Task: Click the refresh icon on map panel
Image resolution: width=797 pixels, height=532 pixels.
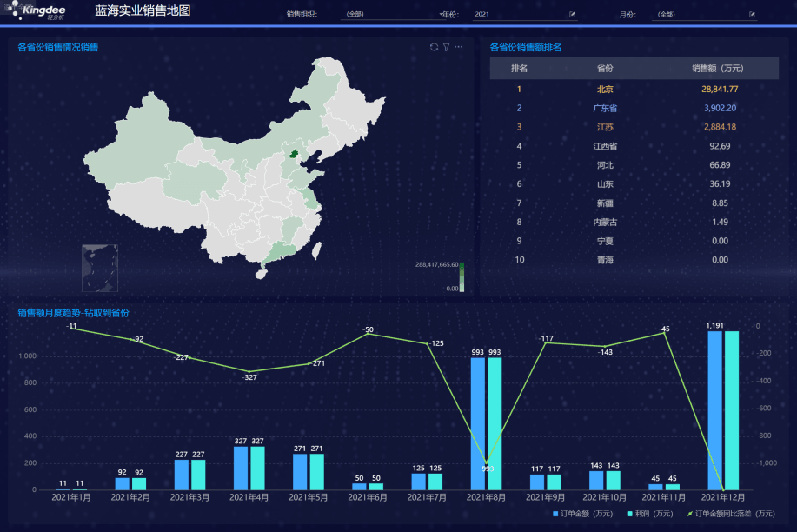Action: [434, 47]
